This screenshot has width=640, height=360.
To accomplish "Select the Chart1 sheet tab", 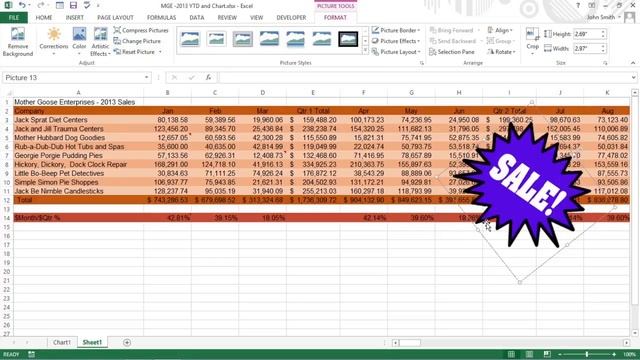I will tap(62, 342).
